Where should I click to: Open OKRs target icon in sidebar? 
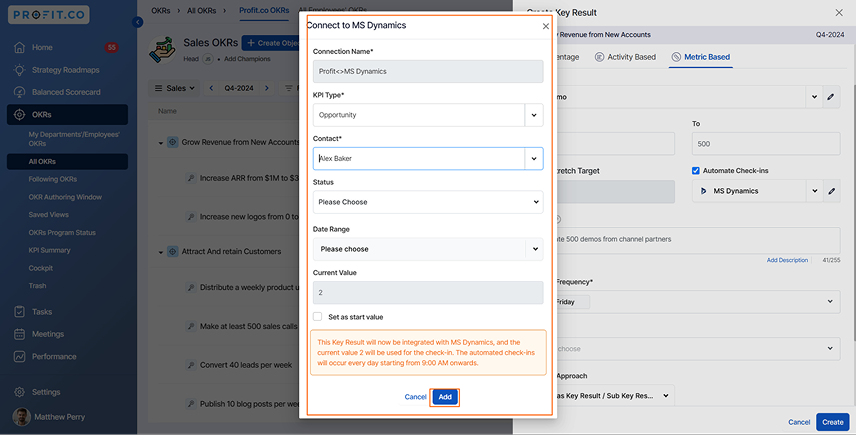tap(20, 115)
